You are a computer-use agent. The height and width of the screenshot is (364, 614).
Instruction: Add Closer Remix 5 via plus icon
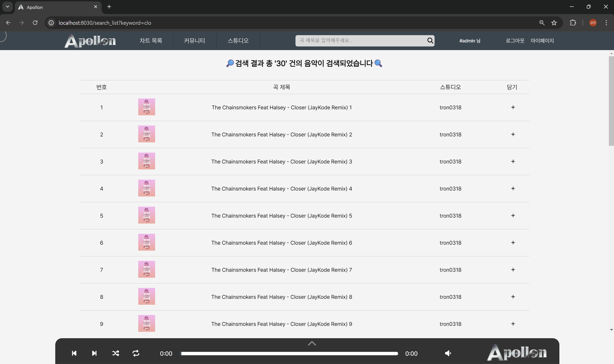pyautogui.click(x=513, y=216)
